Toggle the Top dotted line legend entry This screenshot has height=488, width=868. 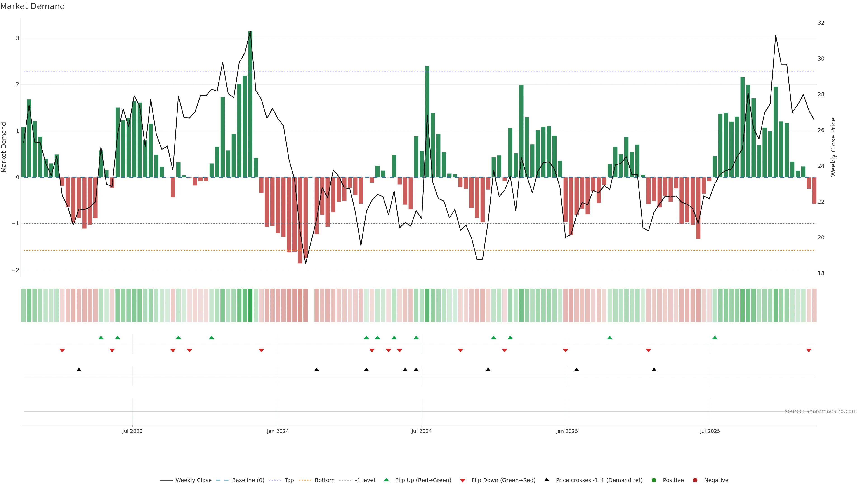[x=289, y=480]
